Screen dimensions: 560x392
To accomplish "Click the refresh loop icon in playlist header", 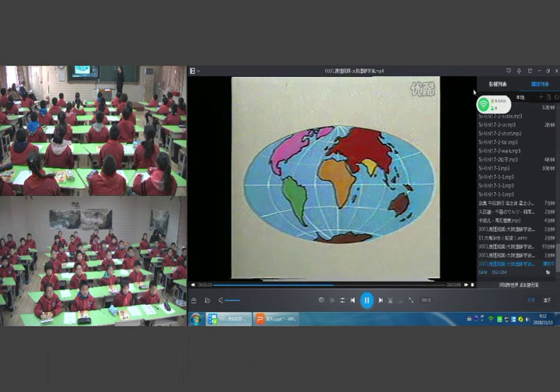I will click(556, 97).
